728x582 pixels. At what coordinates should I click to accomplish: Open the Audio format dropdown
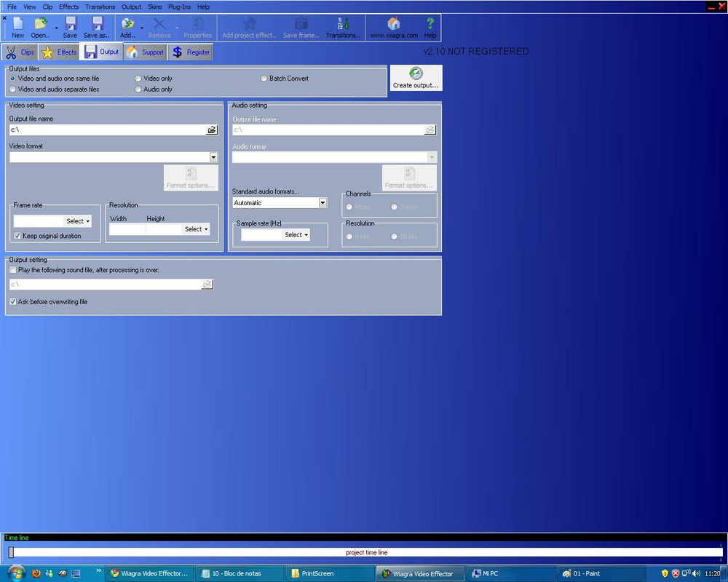point(432,157)
